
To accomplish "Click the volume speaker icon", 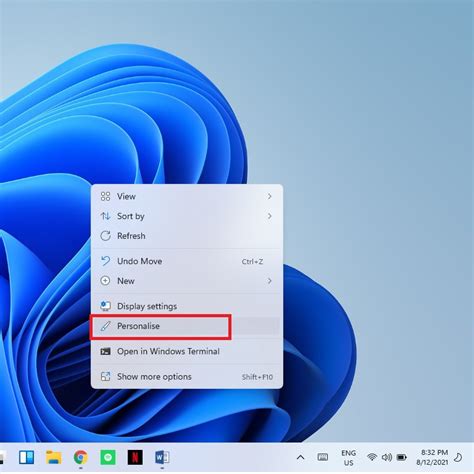I will (x=387, y=457).
